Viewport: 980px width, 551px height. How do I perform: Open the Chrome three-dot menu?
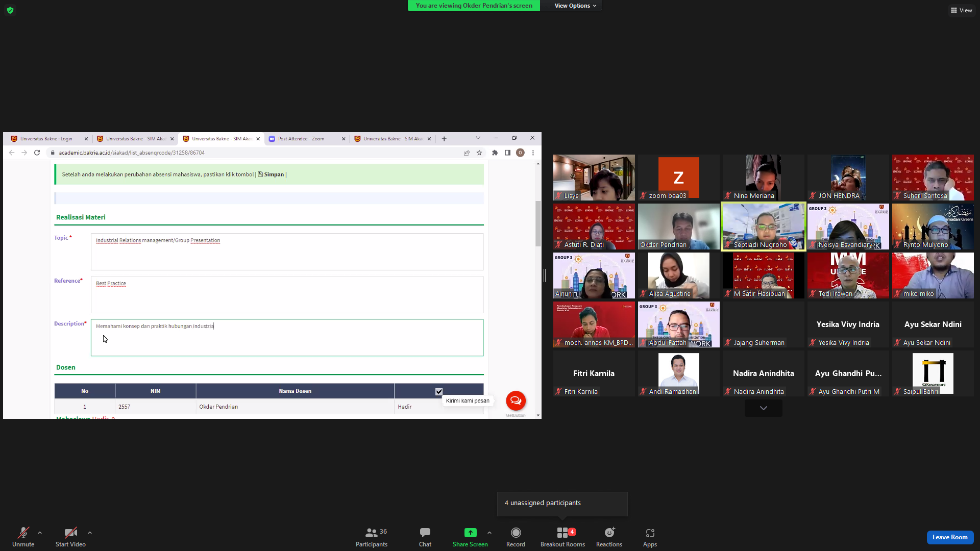click(533, 153)
